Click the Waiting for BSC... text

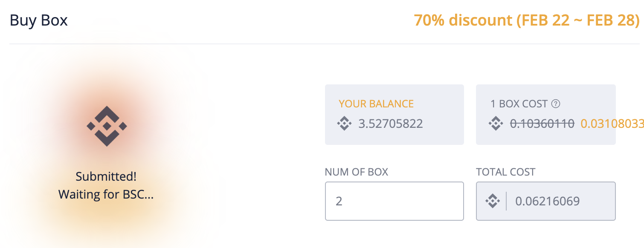(x=106, y=194)
